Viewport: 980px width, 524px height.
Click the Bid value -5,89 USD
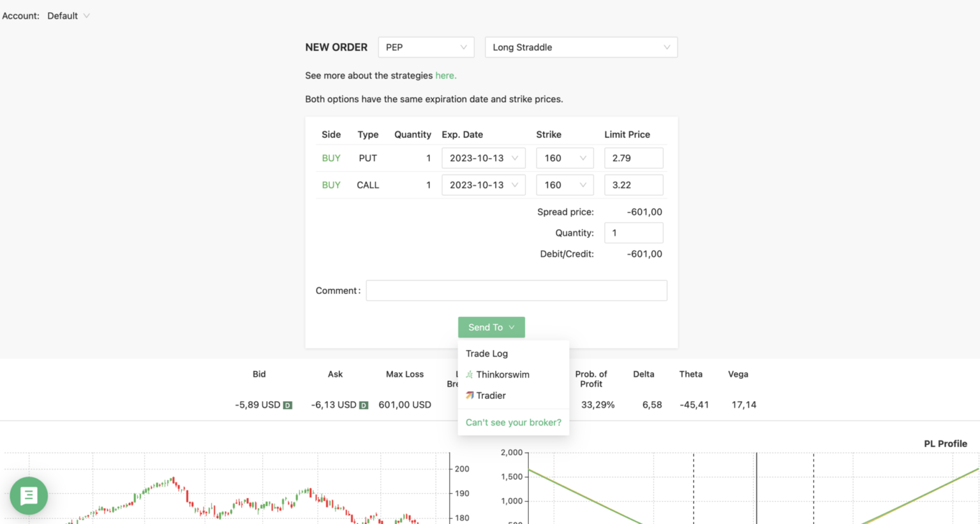click(x=258, y=405)
